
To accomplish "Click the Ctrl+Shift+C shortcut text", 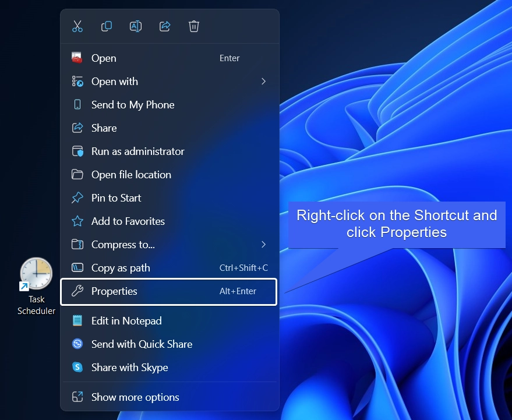I will 243,268.
